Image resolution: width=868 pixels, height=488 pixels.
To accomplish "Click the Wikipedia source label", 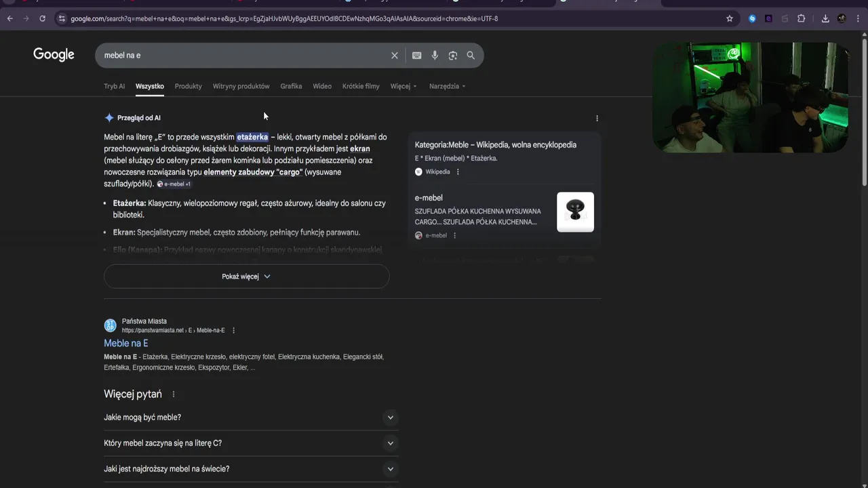I will (437, 172).
